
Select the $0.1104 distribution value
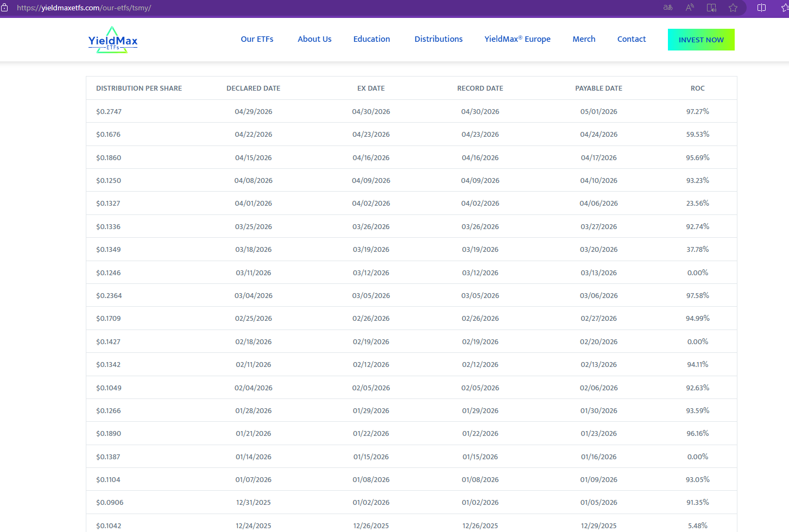108,480
